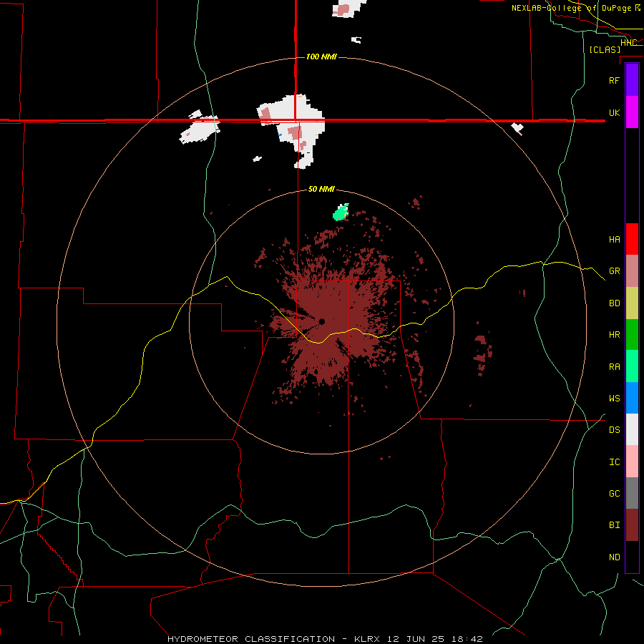Select the BI legend label
This screenshot has width=644, height=644.
(614, 525)
